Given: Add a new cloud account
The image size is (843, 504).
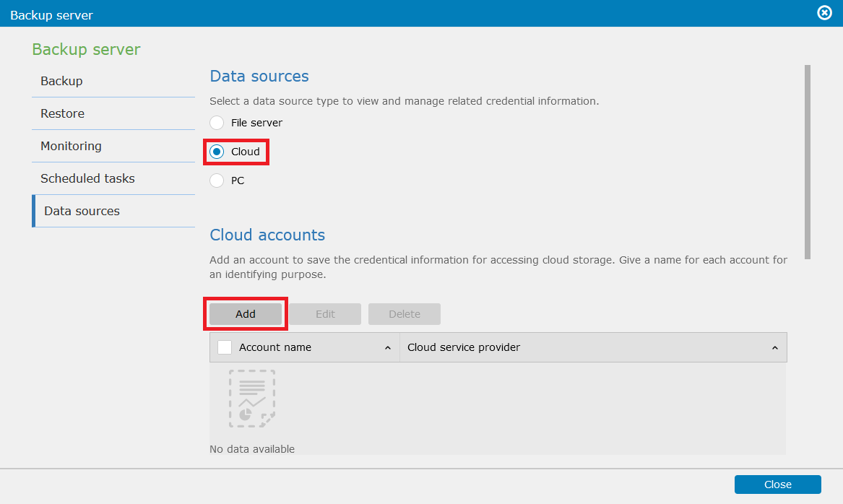Looking at the screenshot, I should pos(246,314).
